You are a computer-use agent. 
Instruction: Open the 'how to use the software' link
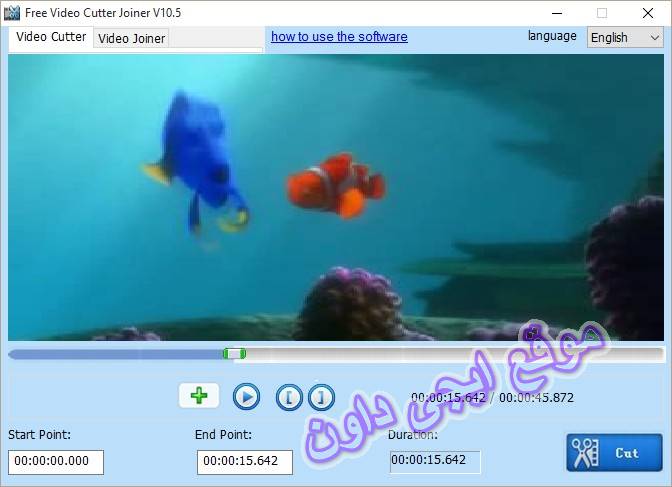[339, 36]
